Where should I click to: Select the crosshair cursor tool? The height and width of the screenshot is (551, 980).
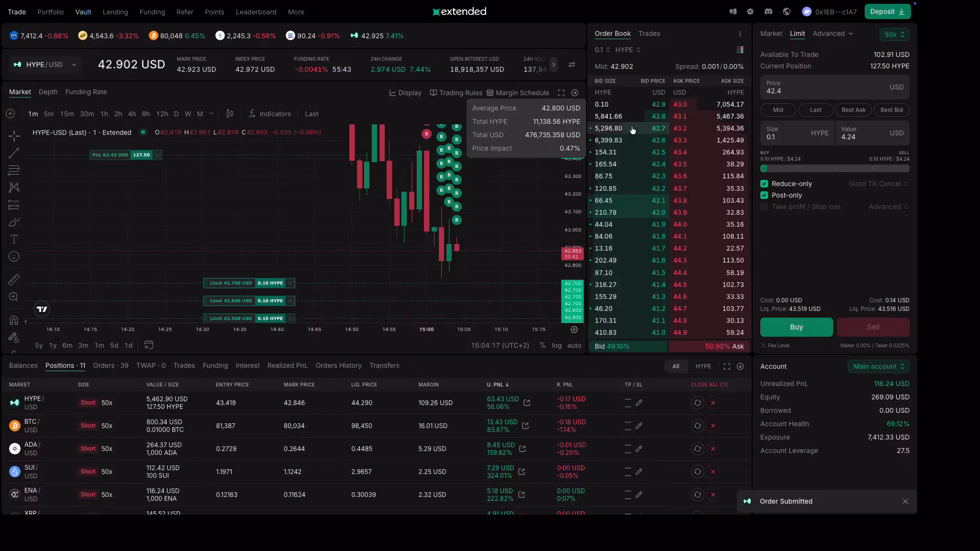tap(14, 136)
